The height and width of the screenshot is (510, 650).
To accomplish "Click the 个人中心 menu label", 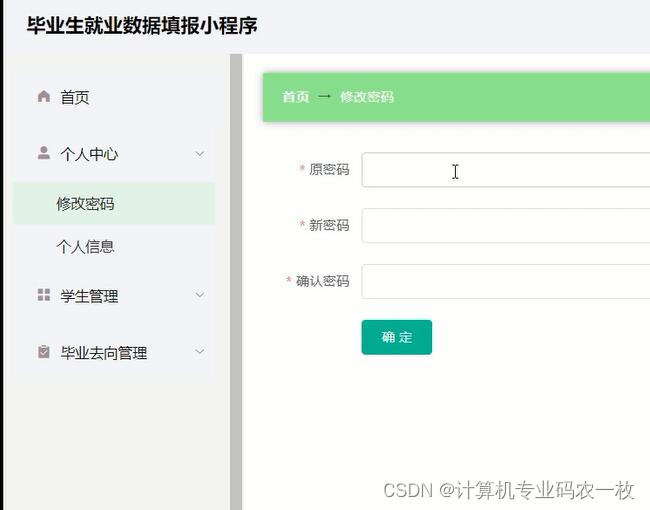I will coord(89,154).
